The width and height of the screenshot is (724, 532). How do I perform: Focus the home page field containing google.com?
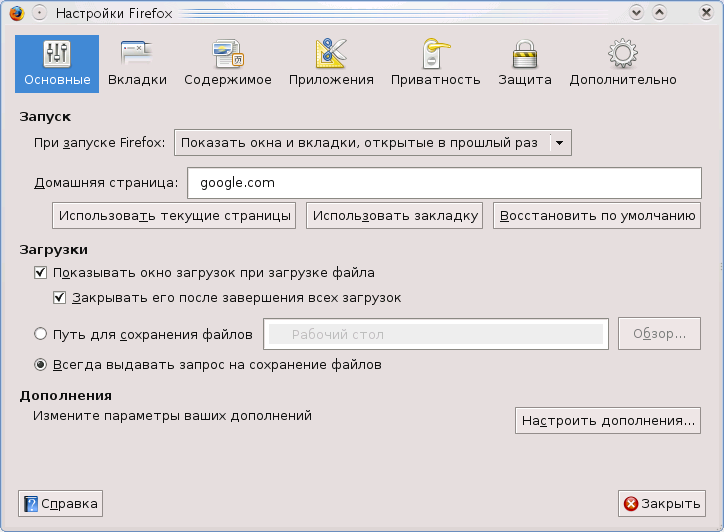pyautogui.click(x=444, y=183)
